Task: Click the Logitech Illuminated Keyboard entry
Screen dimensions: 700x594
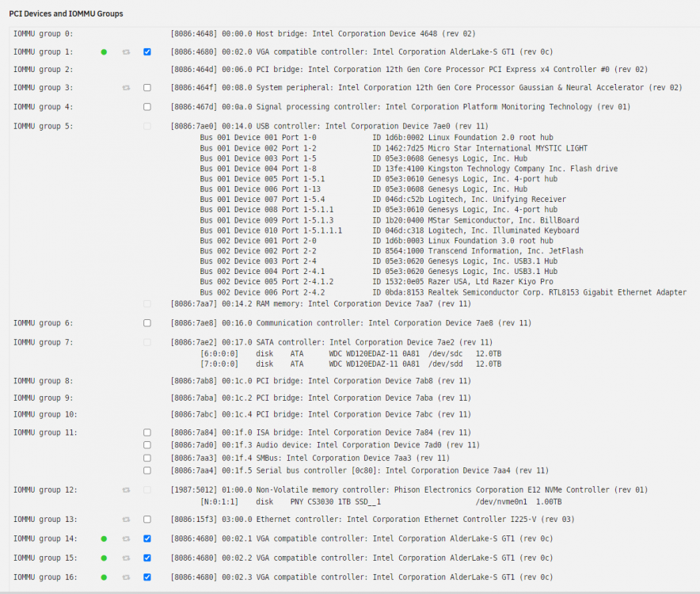Action: [x=390, y=231]
